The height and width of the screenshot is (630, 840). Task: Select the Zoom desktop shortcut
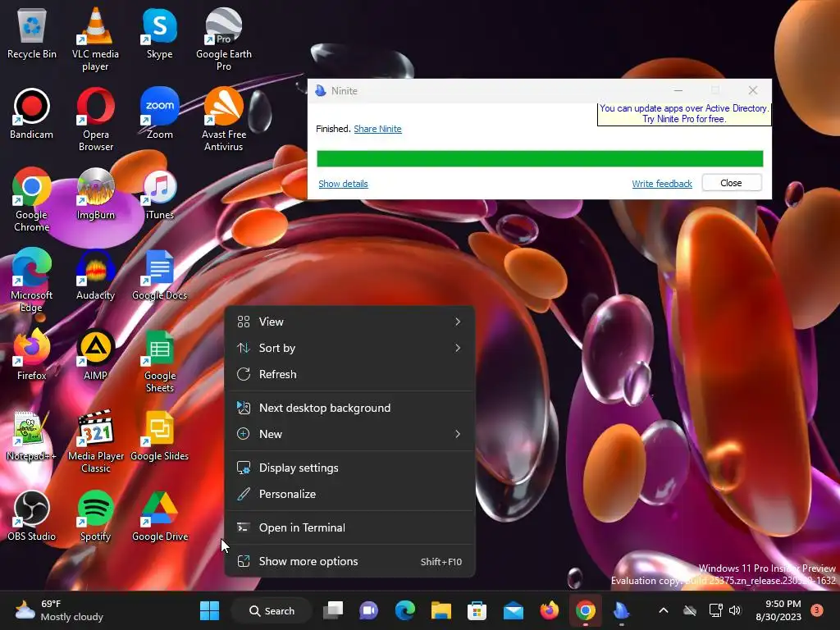click(160, 113)
